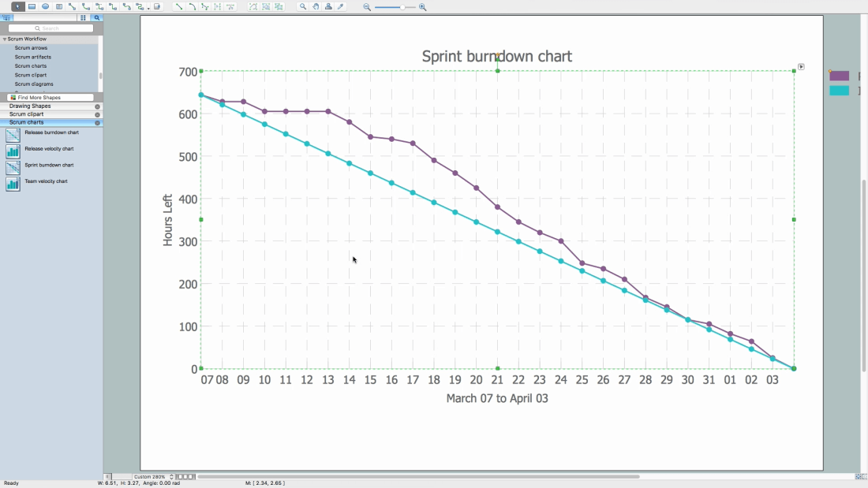This screenshot has width=868, height=488.
Task: Select the ellipse shape tool
Action: 46,6
